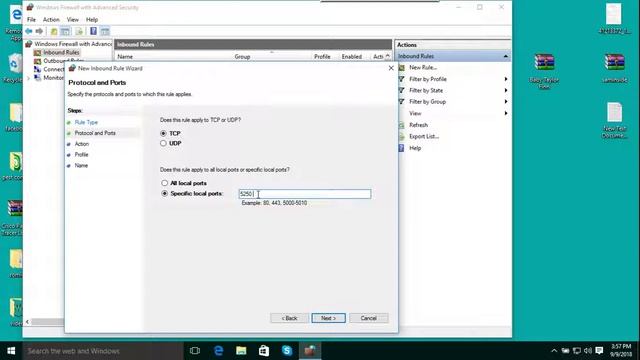Expand Filter by Group submenu arrow
The height and width of the screenshot is (360, 640).
tap(506, 102)
